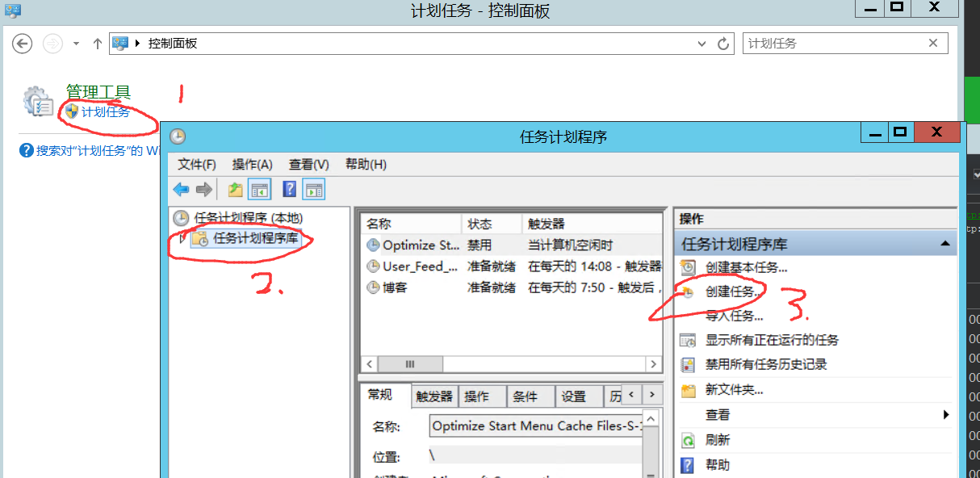The width and height of the screenshot is (980, 478).
Task: Open the 文件(F) menu
Action: point(197,164)
